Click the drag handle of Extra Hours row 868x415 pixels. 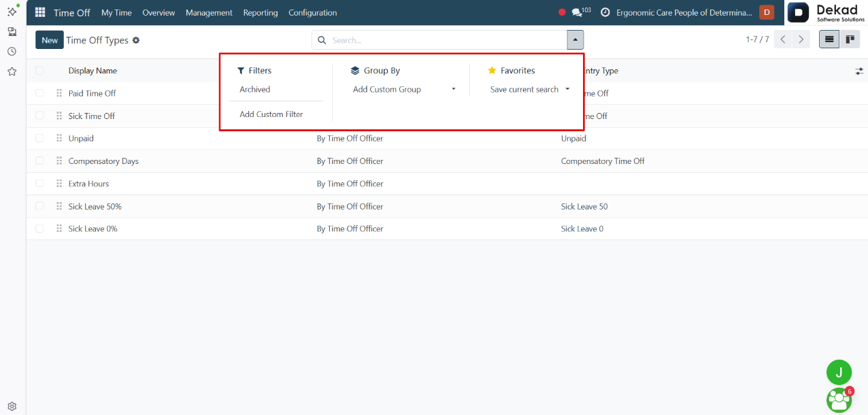coord(59,184)
